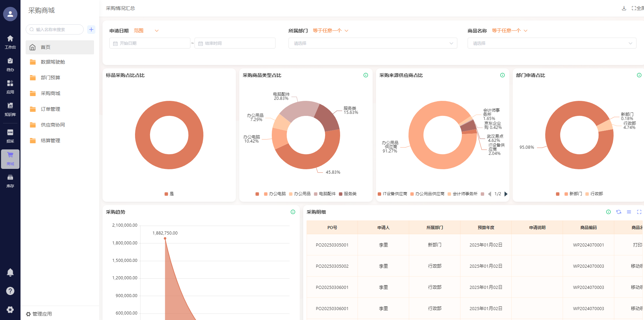Go to next legend page arrow
This screenshot has height=320, width=644.
click(506, 194)
